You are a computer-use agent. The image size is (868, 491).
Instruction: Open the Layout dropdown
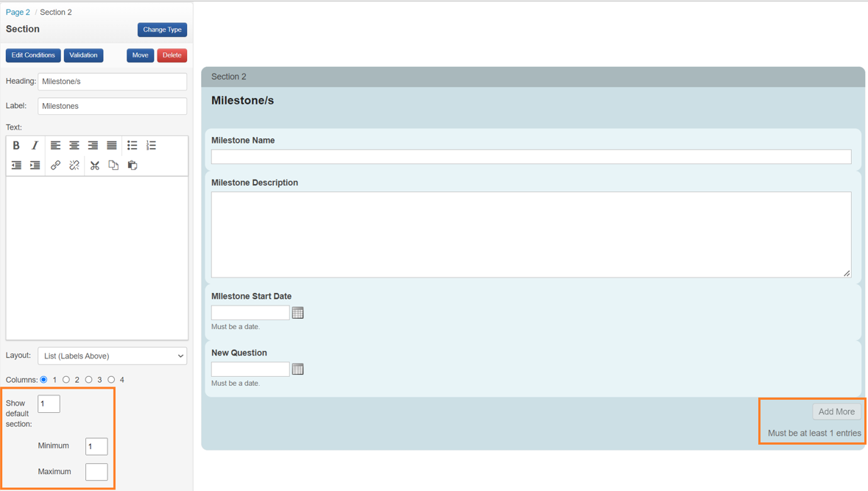click(x=113, y=356)
